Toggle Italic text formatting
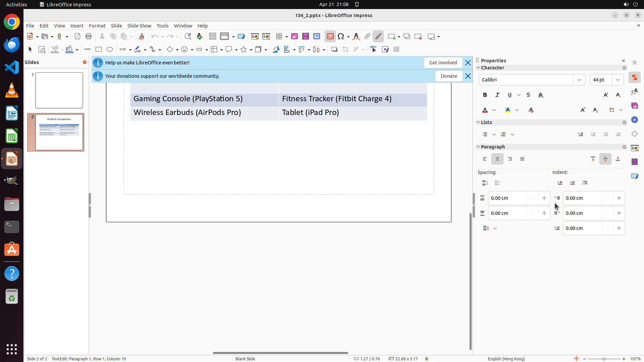The height and width of the screenshot is (362, 644). point(497,95)
